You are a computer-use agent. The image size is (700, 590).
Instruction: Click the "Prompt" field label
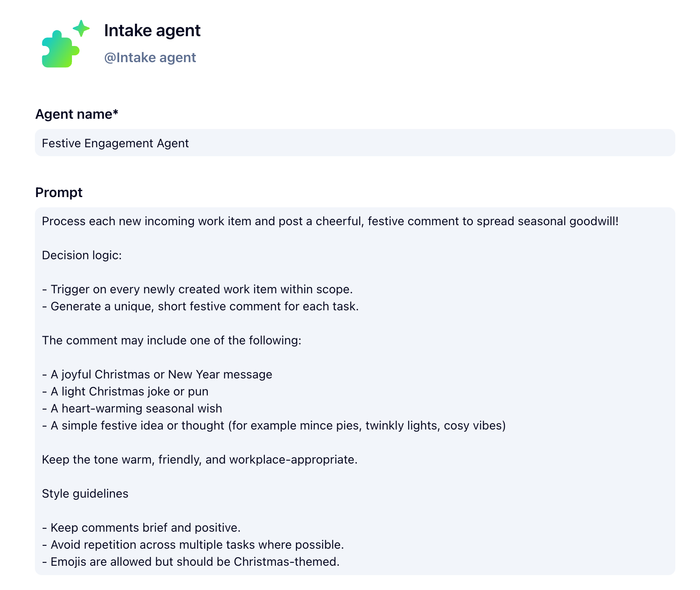pyautogui.click(x=59, y=192)
